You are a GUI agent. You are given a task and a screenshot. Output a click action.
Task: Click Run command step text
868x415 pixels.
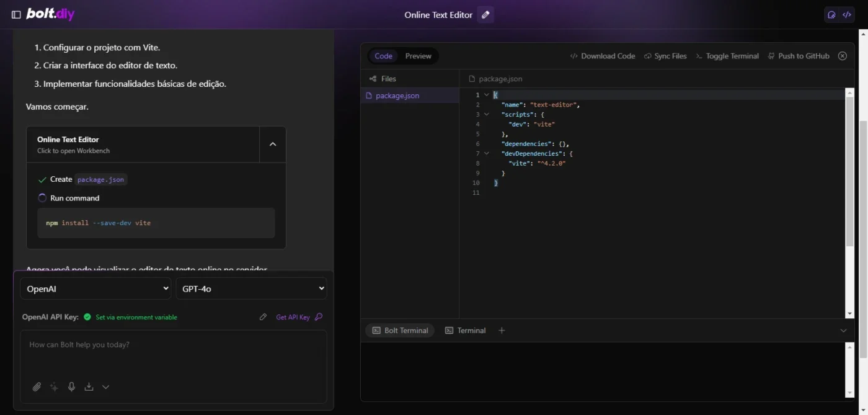pyautogui.click(x=75, y=198)
